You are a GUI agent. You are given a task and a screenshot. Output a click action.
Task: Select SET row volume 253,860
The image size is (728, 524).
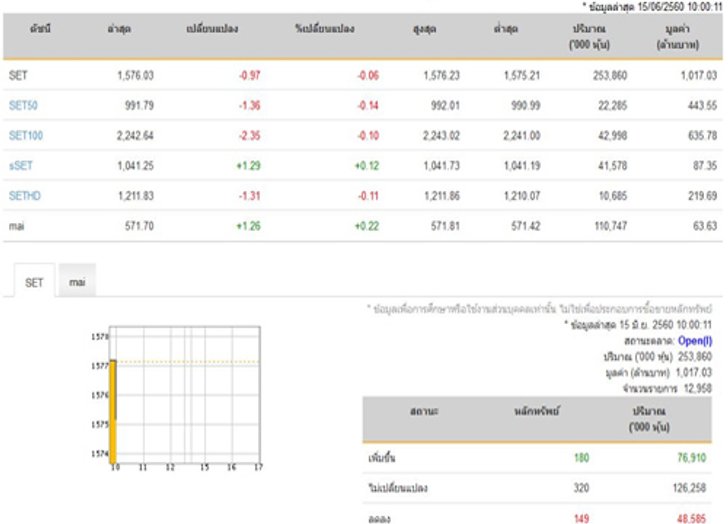[610, 75]
